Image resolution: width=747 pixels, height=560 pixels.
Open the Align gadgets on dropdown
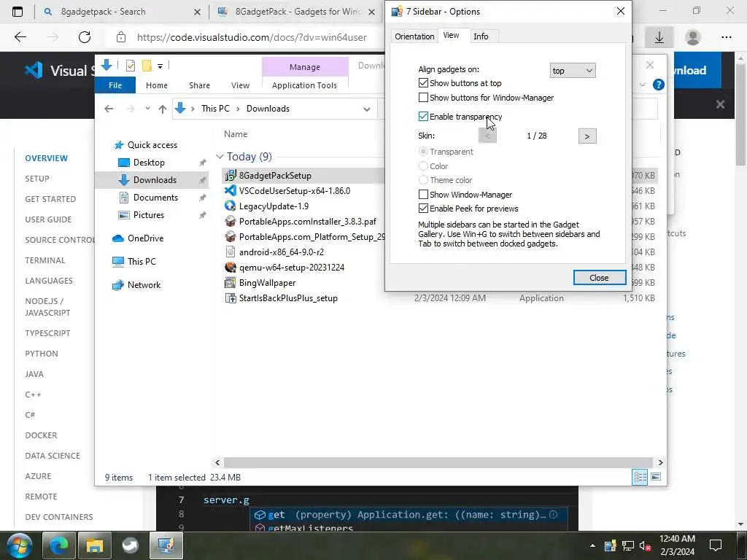(572, 71)
